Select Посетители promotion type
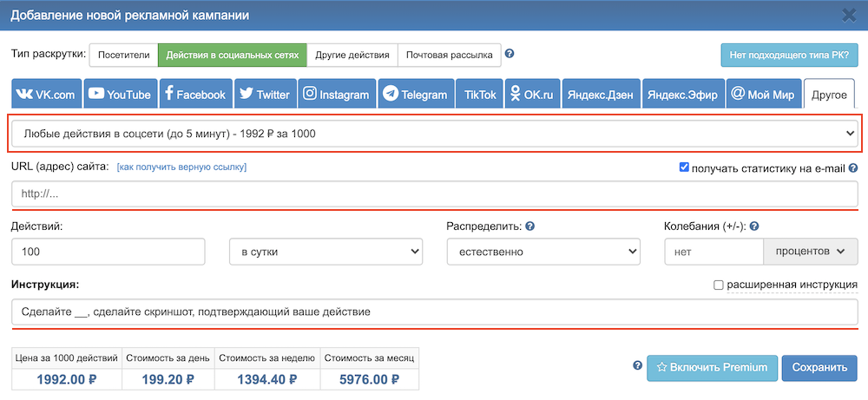Screen dimensions: 868x400 [x=123, y=55]
